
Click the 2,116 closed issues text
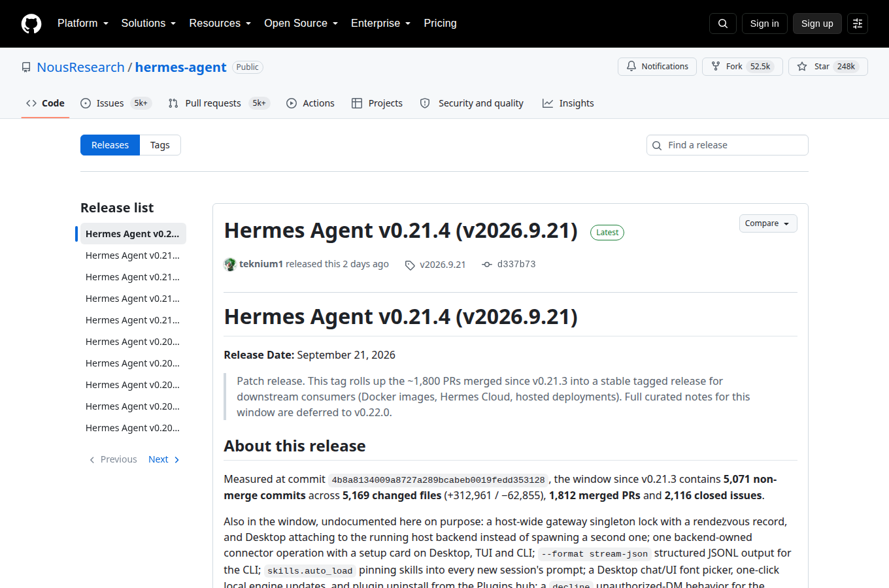[x=713, y=495]
